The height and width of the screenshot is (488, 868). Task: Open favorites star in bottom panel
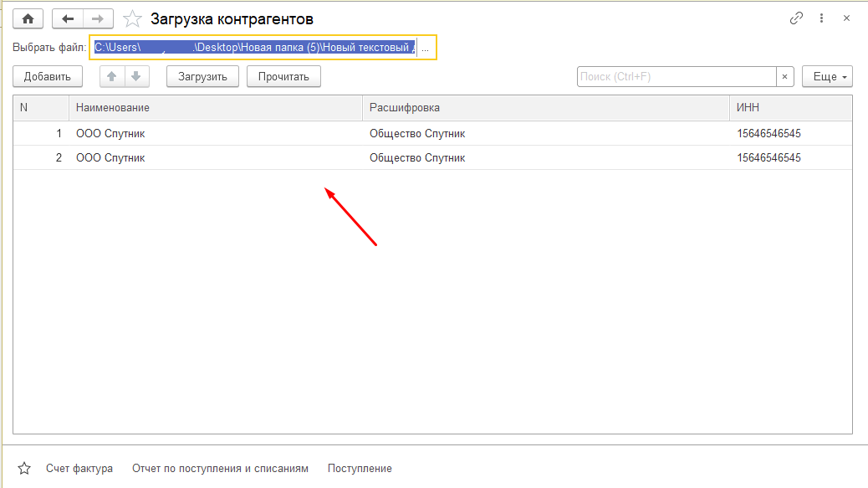click(24, 469)
